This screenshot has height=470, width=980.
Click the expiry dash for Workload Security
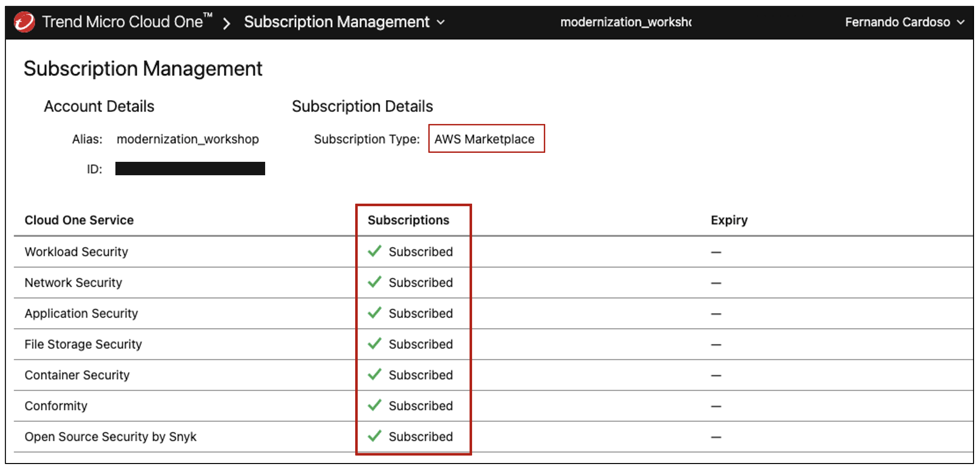point(716,252)
